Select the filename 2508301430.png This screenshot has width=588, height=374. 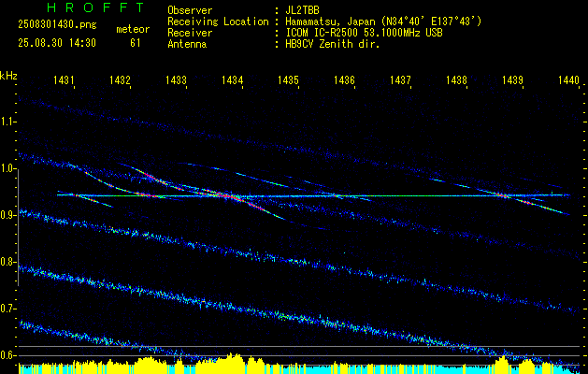point(57,25)
